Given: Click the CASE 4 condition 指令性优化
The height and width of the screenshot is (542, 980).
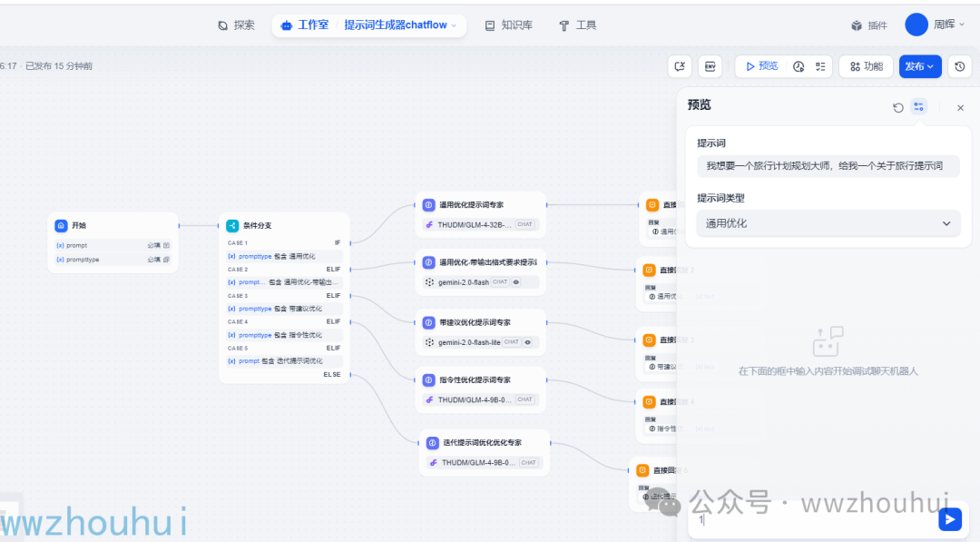Looking at the screenshot, I should tap(284, 335).
